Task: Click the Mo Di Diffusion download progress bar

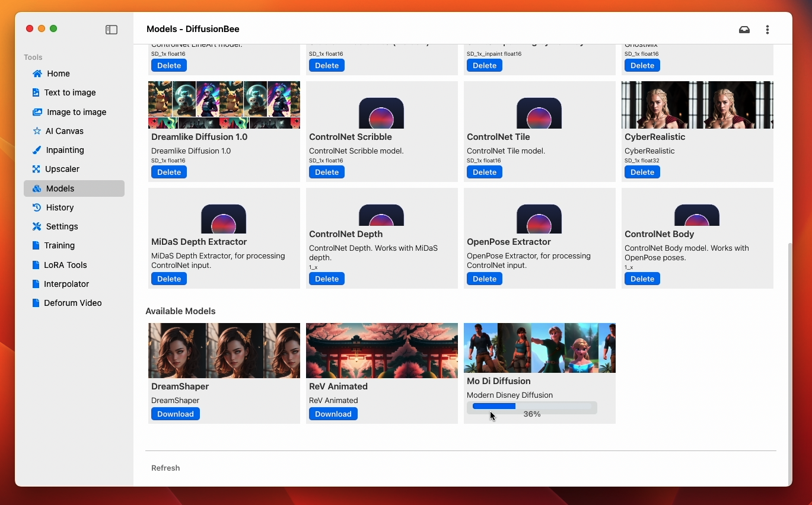Action: 531,407
